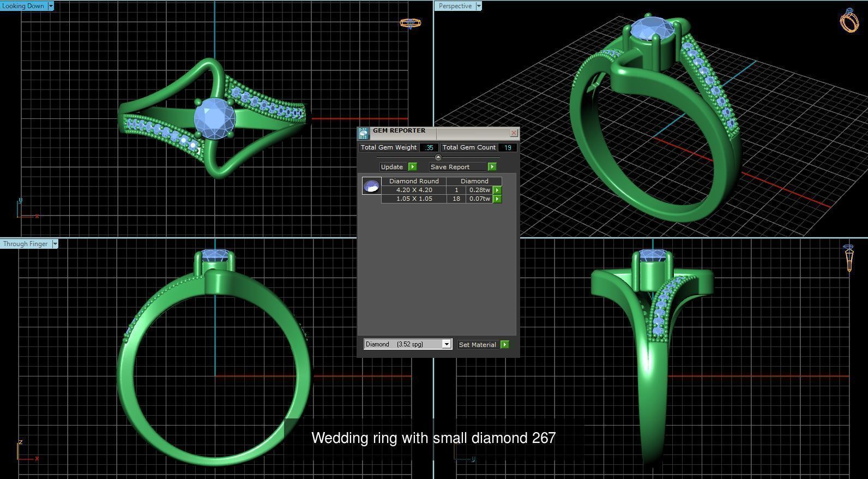Image resolution: width=868 pixels, height=479 pixels.
Task: Click the green arrow beside Set Material
Action: point(505,345)
